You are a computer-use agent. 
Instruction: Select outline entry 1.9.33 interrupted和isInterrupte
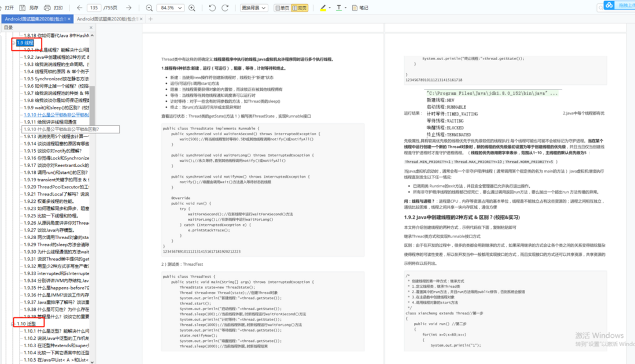(56, 273)
